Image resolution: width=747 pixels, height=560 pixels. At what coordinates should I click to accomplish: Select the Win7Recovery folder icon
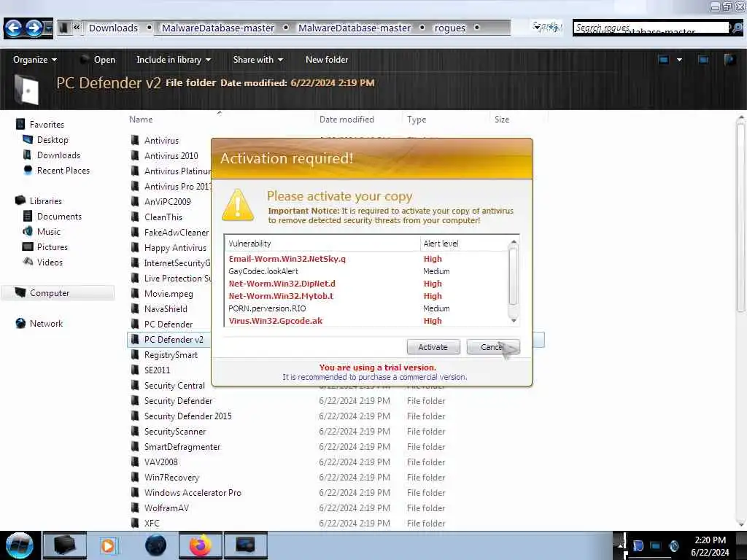pos(135,477)
